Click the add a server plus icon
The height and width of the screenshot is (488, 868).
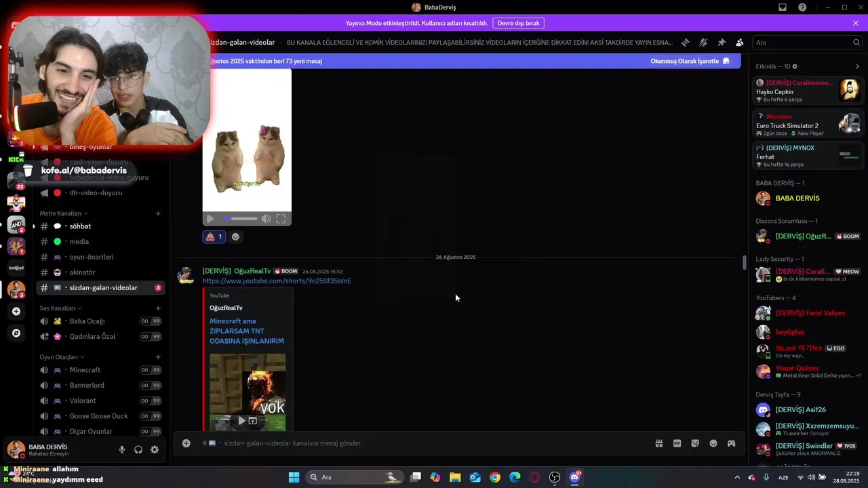tap(16, 312)
